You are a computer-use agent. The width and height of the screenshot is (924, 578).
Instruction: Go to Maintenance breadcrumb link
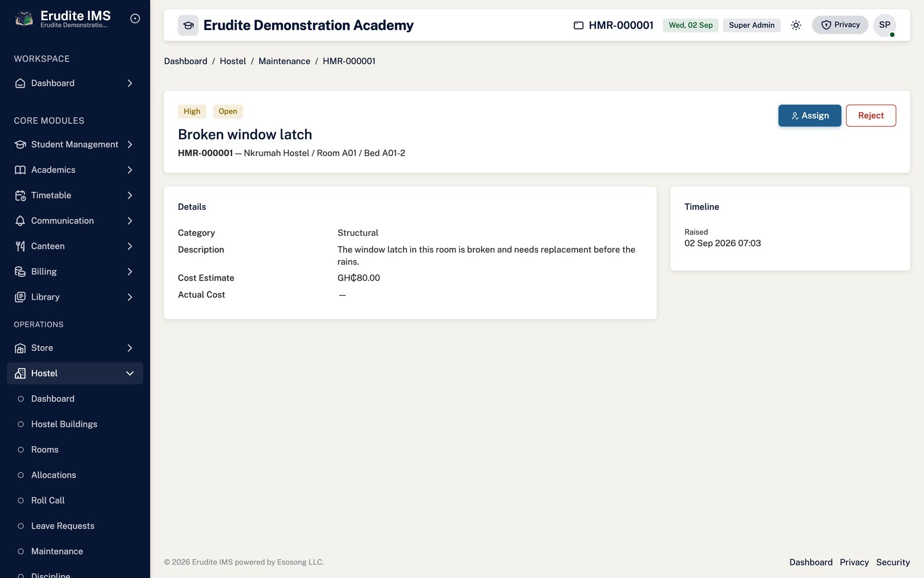click(x=284, y=61)
